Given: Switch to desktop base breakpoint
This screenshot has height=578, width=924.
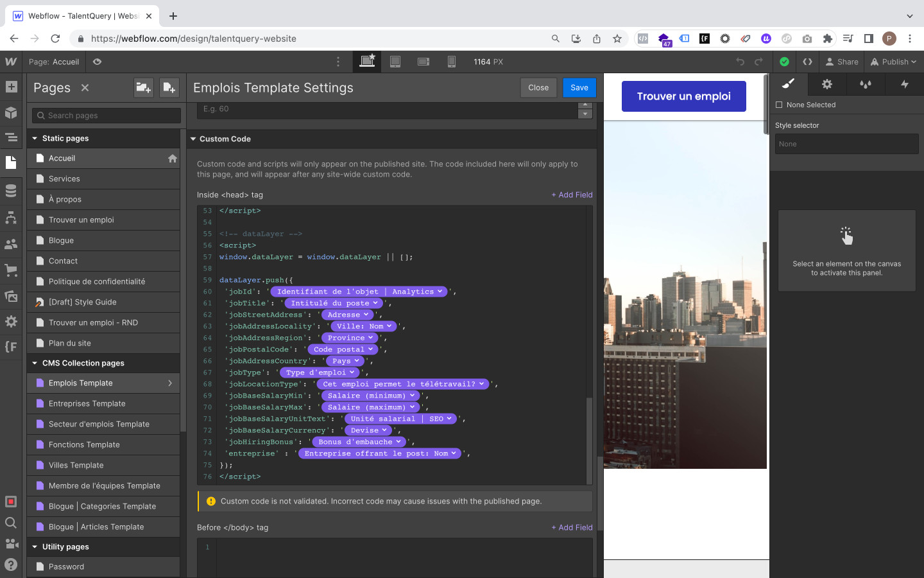Looking at the screenshot, I should [x=367, y=62].
